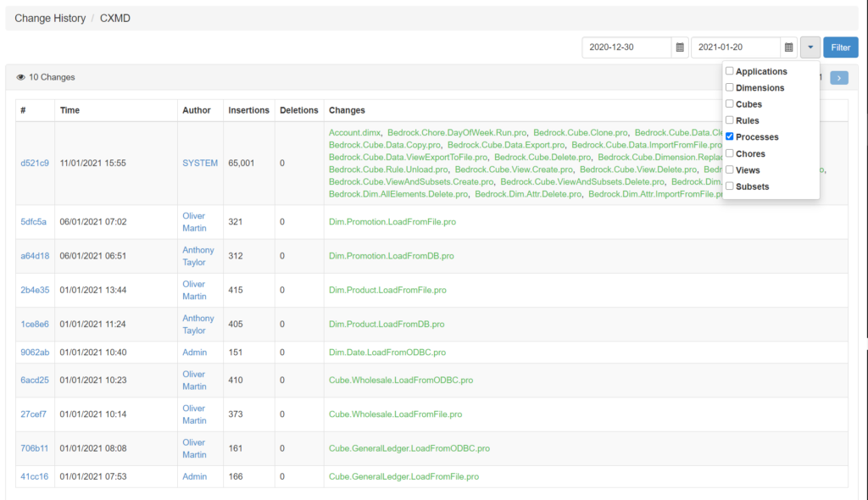This screenshot has width=868, height=500.
Task: Tick the Cubes filter checkbox
Action: [x=730, y=104]
